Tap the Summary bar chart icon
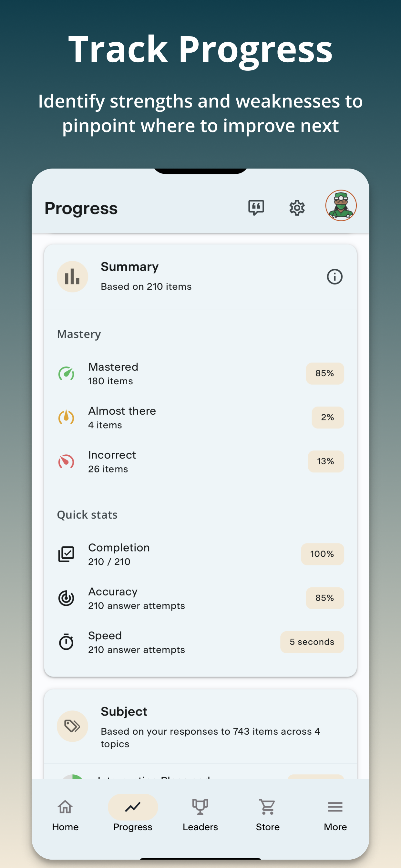Viewport: 401px width, 868px height. [x=72, y=277]
